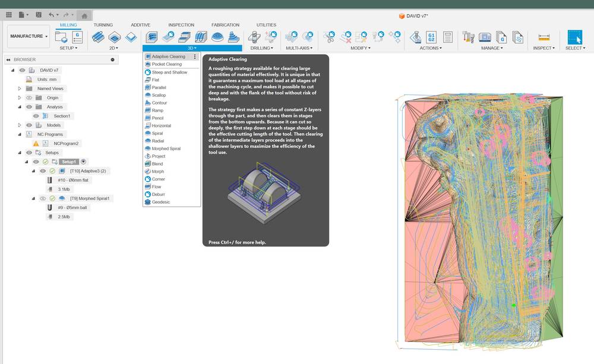Hide the [T10] Adaptive3 (2) toolpath eye
Viewport: 594px width, 364px height.
click(43, 171)
